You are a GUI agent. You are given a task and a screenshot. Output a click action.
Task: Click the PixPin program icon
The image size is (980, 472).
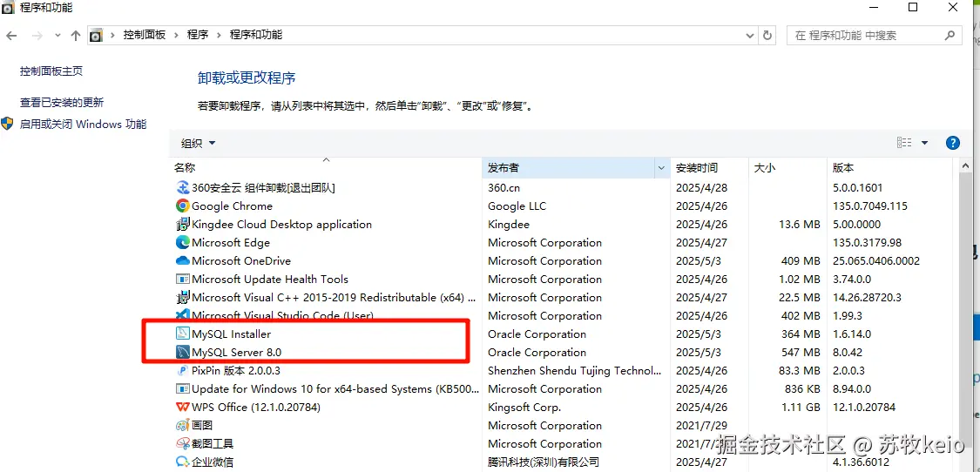coord(183,370)
